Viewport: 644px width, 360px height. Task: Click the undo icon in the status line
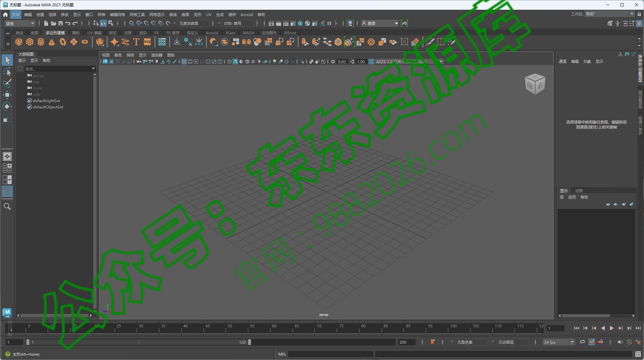pos(68,23)
